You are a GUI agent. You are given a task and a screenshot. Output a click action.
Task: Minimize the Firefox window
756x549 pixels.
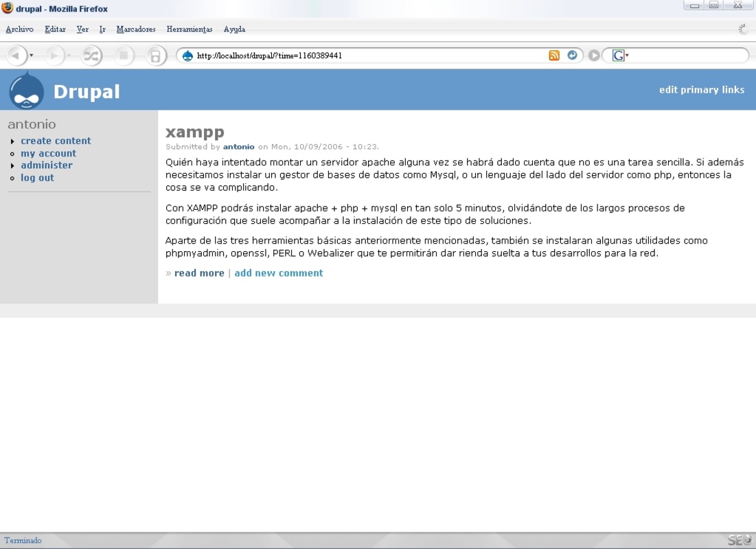coord(694,5)
